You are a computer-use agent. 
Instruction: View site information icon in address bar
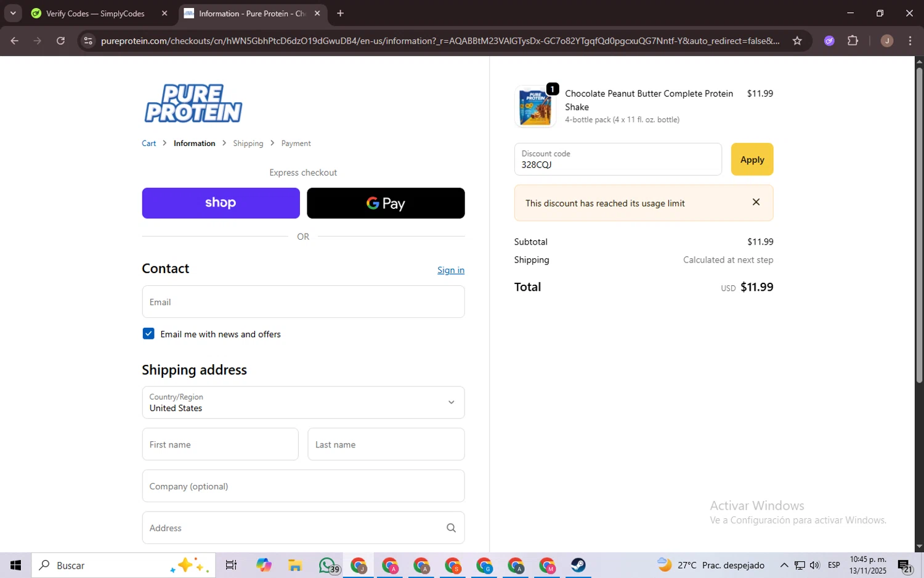click(x=88, y=41)
